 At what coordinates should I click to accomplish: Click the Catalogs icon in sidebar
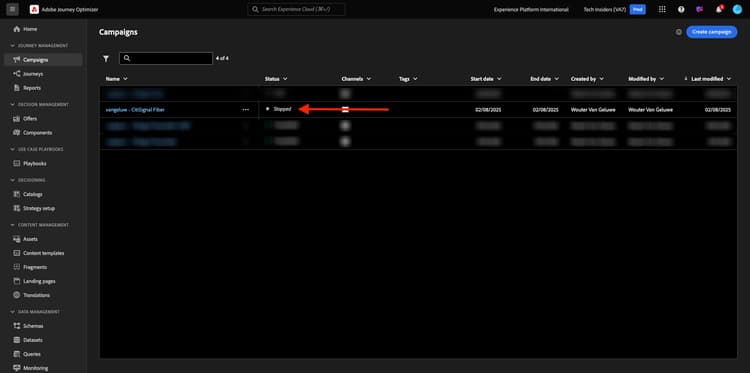17,194
